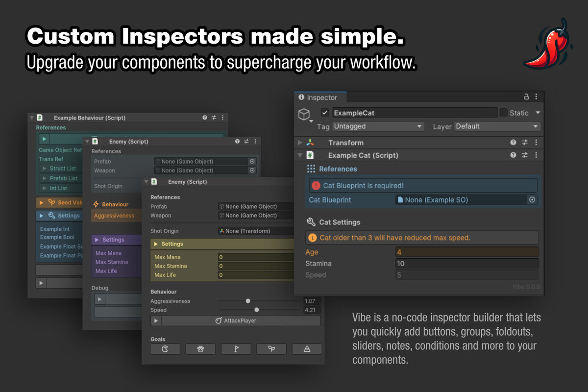The image size is (588, 392).
Task: Click the paw Goals button
Action: tap(200, 349)
